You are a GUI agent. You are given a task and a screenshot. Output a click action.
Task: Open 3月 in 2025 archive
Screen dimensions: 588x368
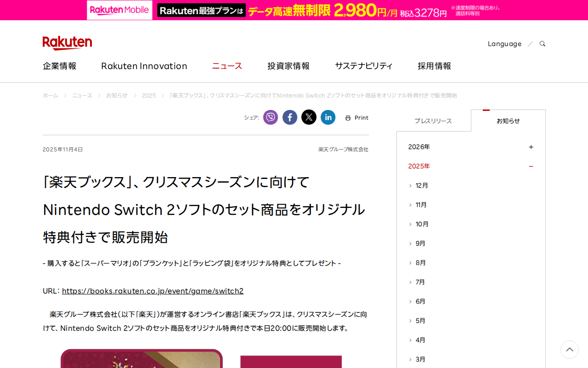[420, 359]
